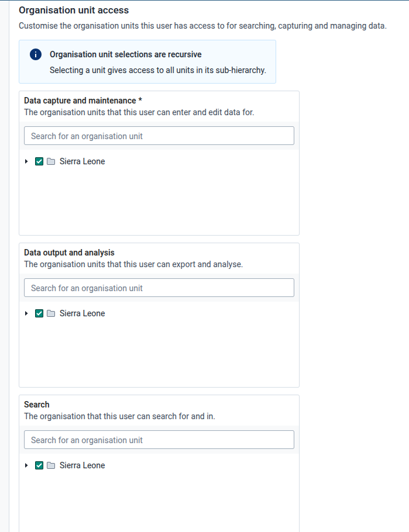Image resolution: width=409 pixels, height=532 pixels.
Task: Click Sierra Leone folder icon under Data capture
Action: (x=51, y=161)
